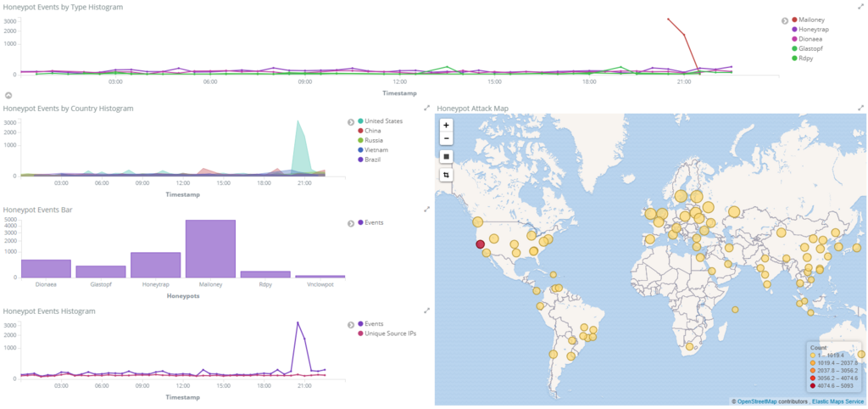Viewport: 868px width, 409px height.
Task: Toggle legend of Honeypot Events Bar
Action: click(x=350, y=223)
